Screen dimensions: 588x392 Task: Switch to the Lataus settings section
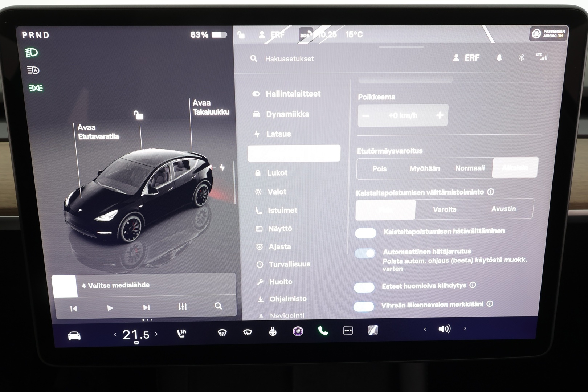point(279,134)
